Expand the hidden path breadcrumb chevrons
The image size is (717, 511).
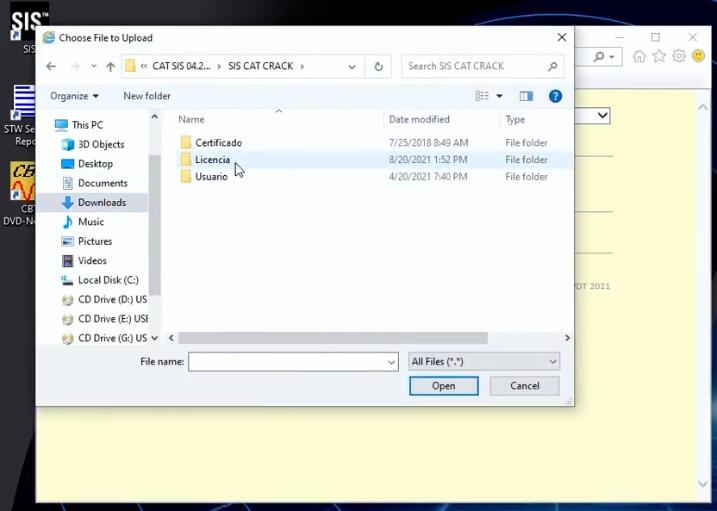coord(144,66)
